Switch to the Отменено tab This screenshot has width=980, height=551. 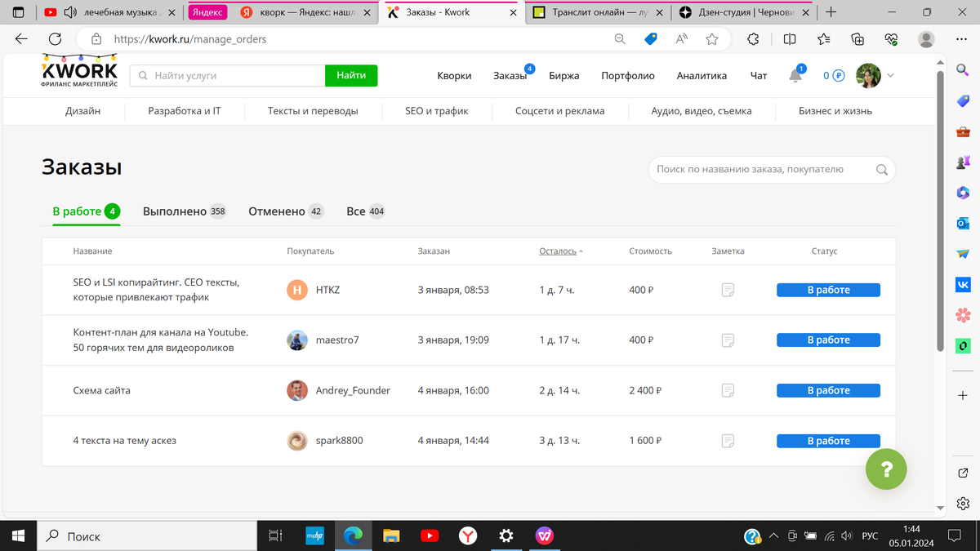[286, 211]
